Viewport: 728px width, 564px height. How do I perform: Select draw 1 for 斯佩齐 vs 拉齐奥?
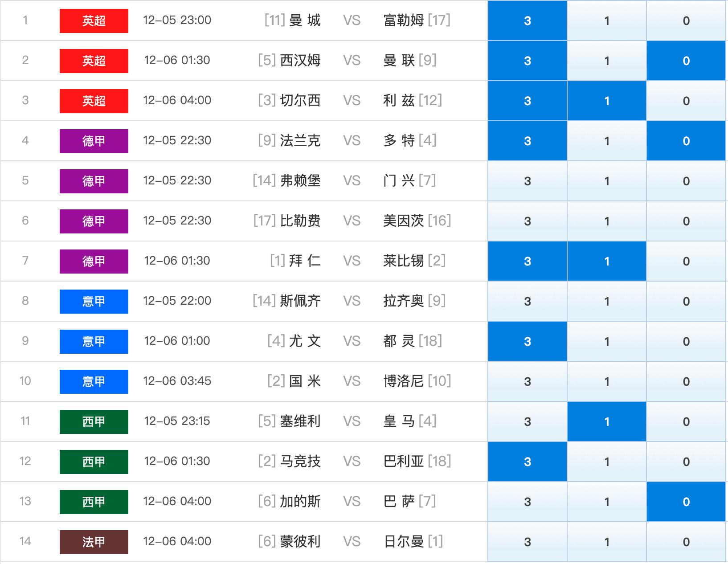coord(607,301)
